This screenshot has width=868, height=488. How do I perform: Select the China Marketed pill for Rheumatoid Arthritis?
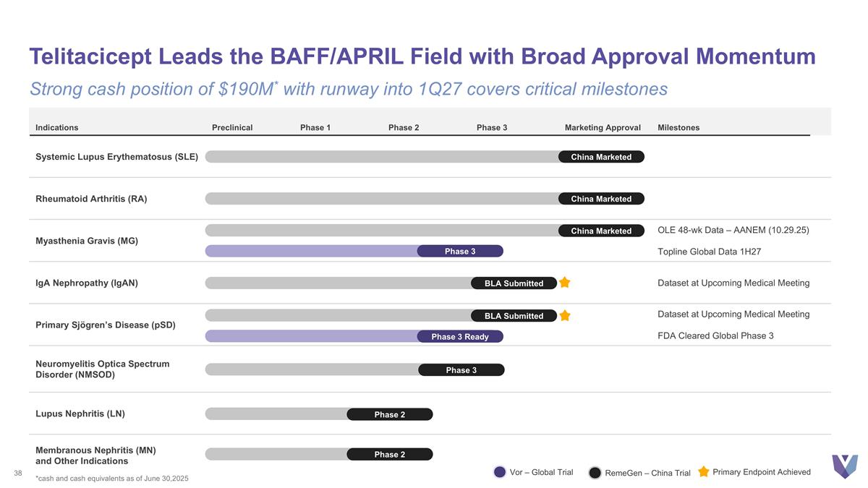(x=600, y=199)
